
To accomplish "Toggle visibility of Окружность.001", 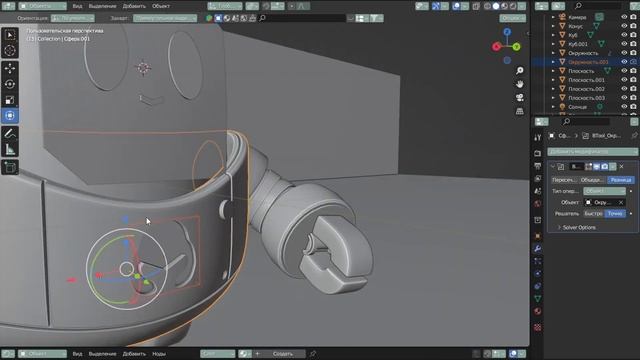I will 624,62.
